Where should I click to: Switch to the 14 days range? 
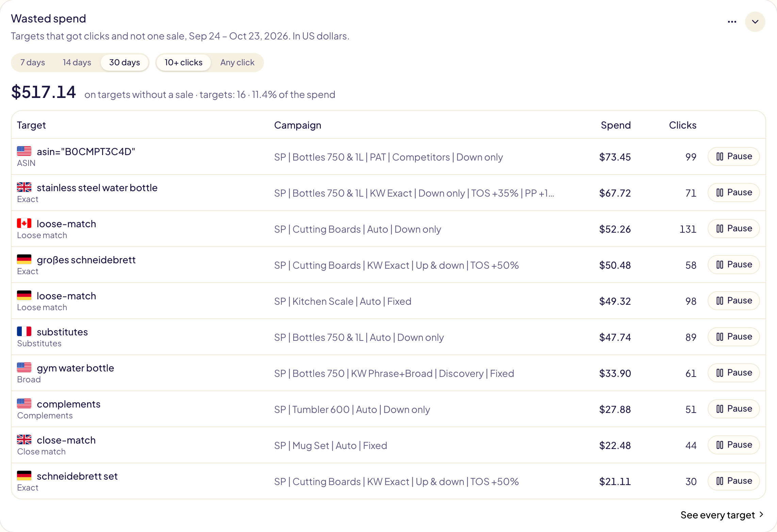(77, 63)
